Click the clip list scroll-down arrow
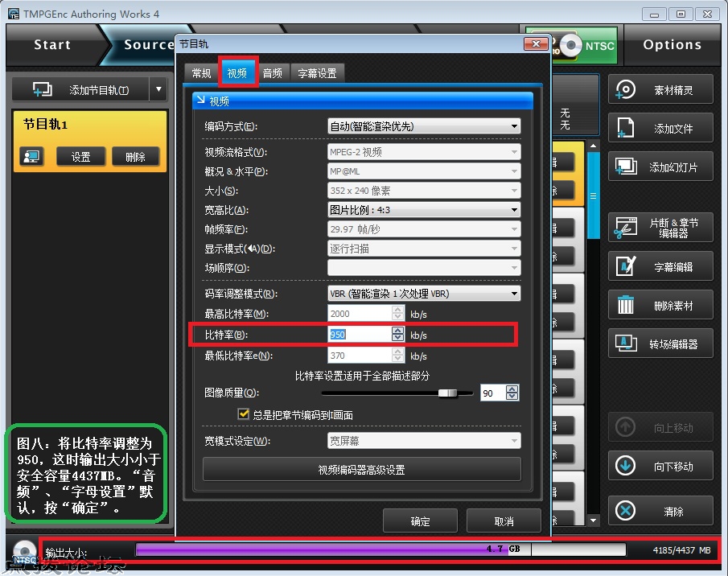728x576 pixels. point(594,520)
